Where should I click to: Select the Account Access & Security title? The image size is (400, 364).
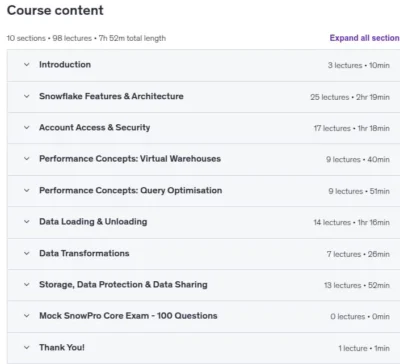(x=95, y=127)
